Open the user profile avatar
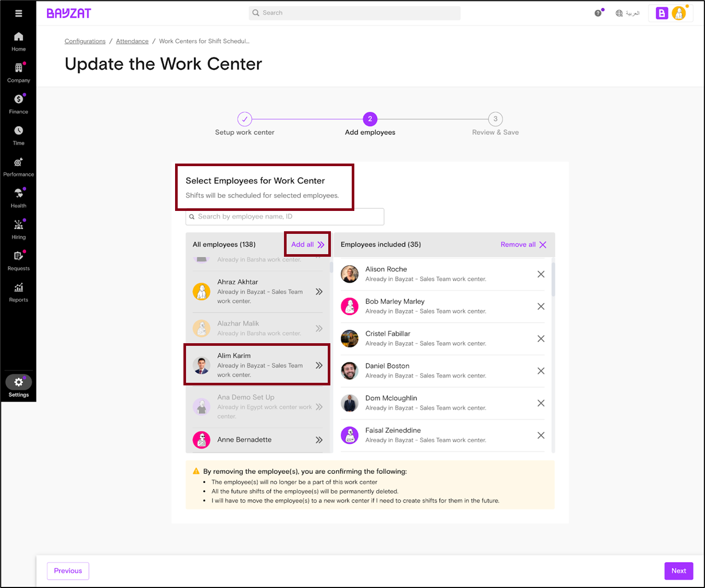 [679, 14]
